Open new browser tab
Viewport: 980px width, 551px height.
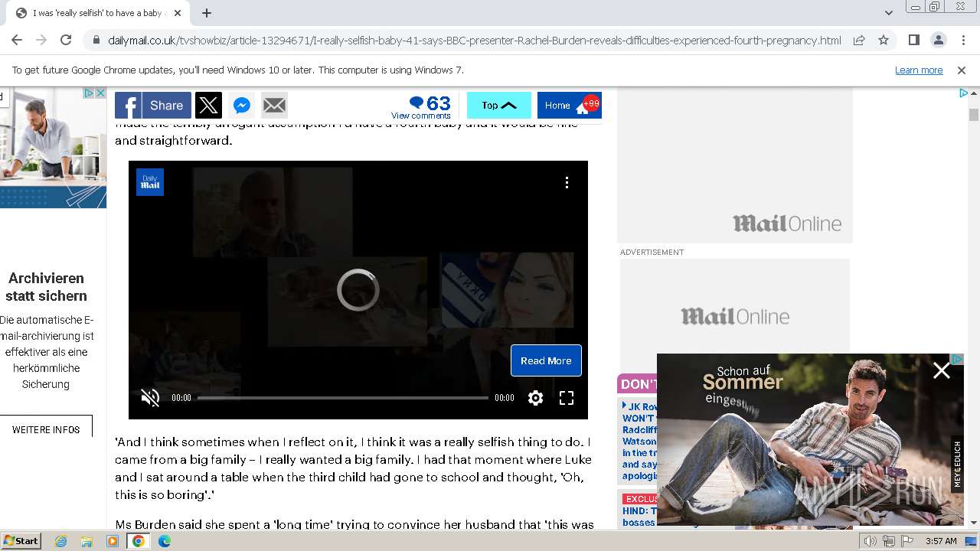pos(207,13)
